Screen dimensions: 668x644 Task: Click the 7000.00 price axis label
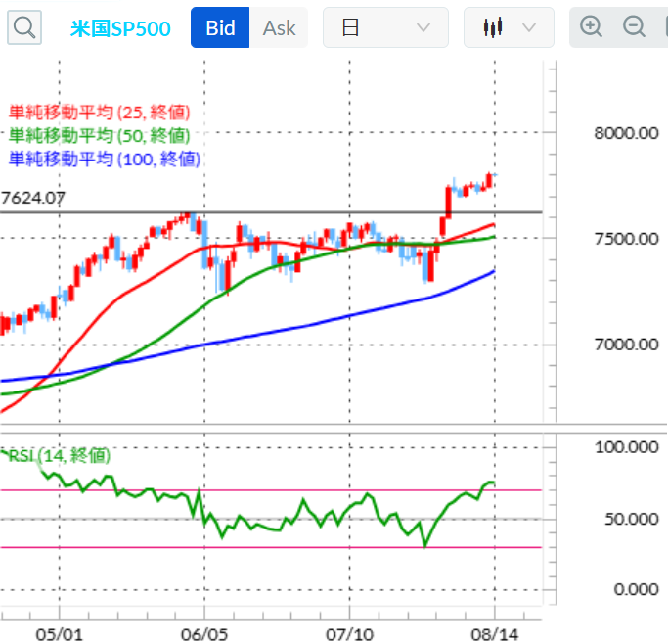click(626, 345)
